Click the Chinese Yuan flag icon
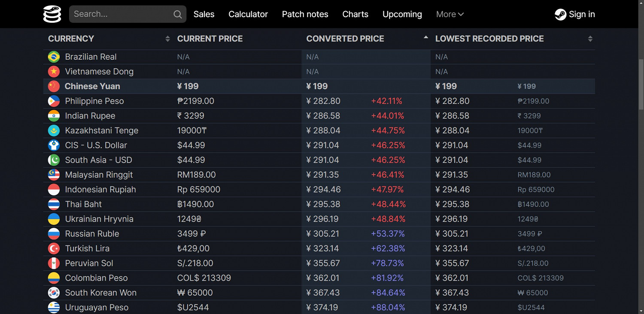 click(54, 86)
